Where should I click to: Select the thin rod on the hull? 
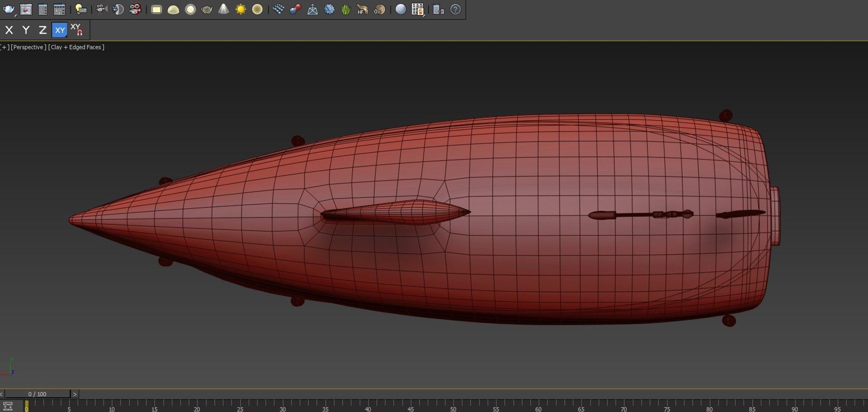tap(641, 215)
